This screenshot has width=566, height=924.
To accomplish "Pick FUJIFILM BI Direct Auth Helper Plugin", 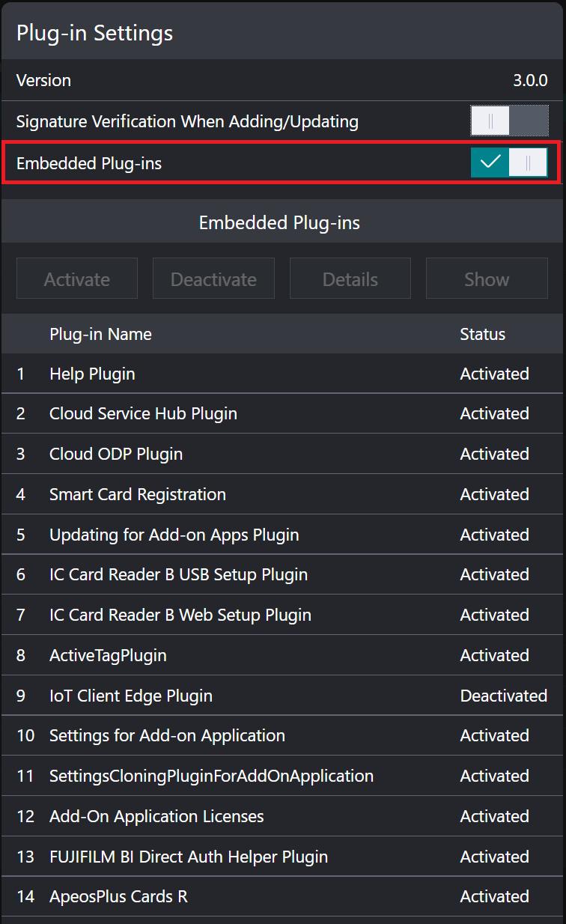I will (x=189, y=857).
